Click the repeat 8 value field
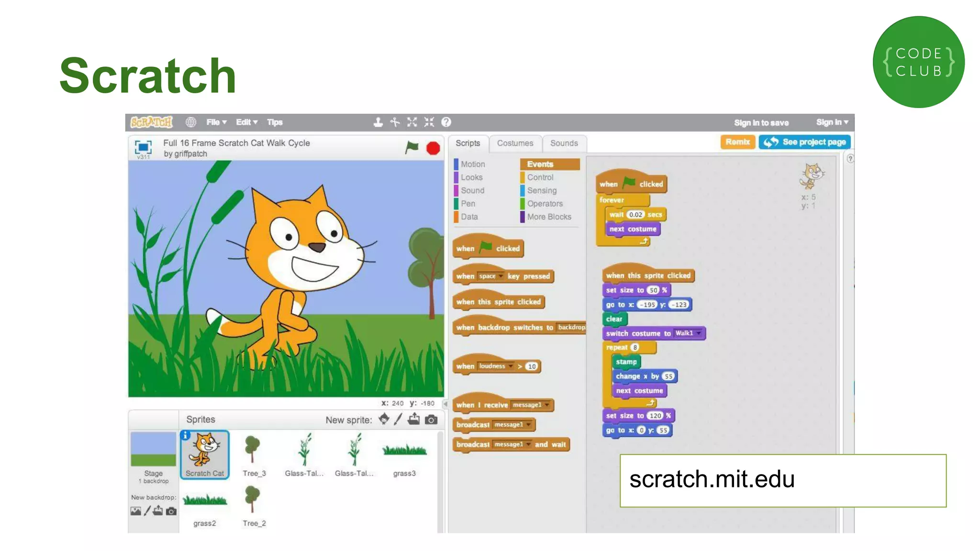This screenshot has height=551, width=980. (635, 348)
